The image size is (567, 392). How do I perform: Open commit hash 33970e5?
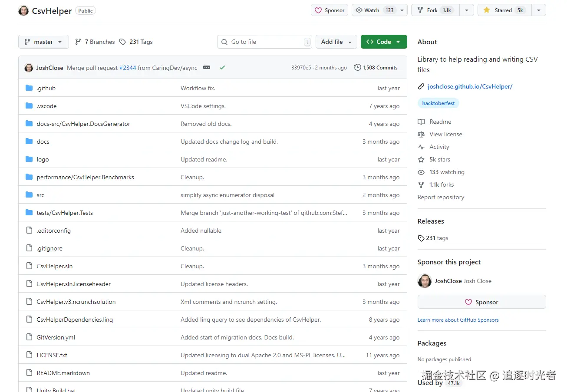coord(301,68)
